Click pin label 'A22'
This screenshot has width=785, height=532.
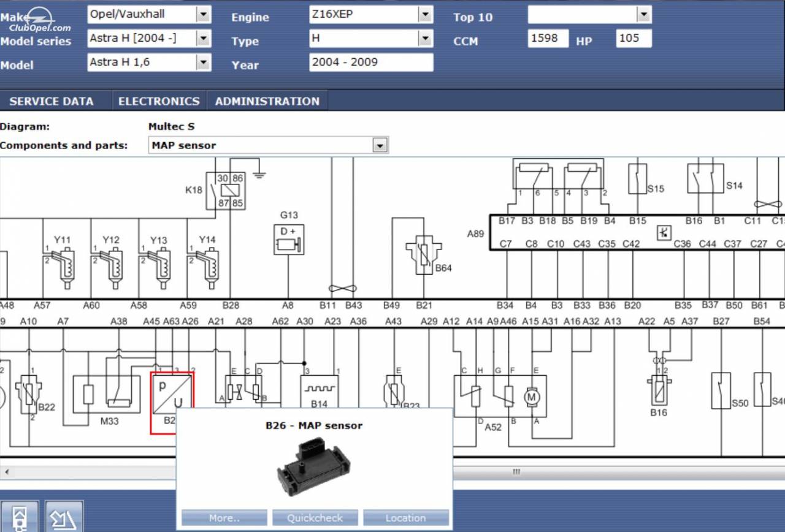[x=647, y=321]
